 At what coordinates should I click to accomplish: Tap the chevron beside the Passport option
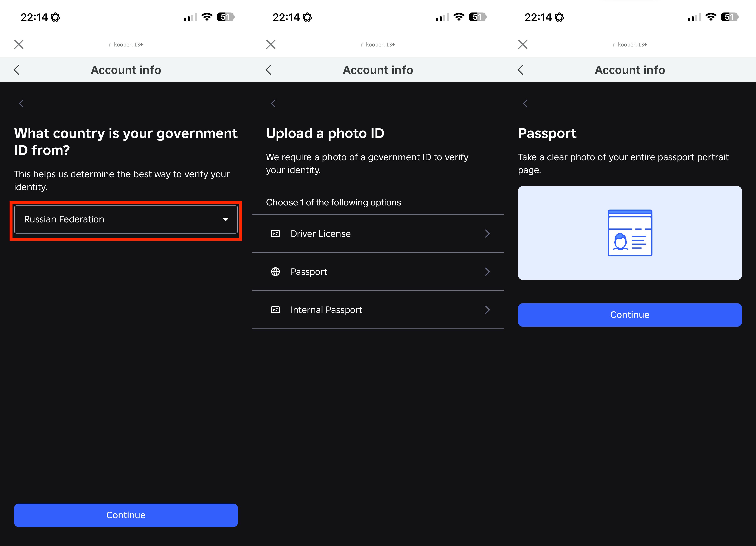click(x=487, y=272)
